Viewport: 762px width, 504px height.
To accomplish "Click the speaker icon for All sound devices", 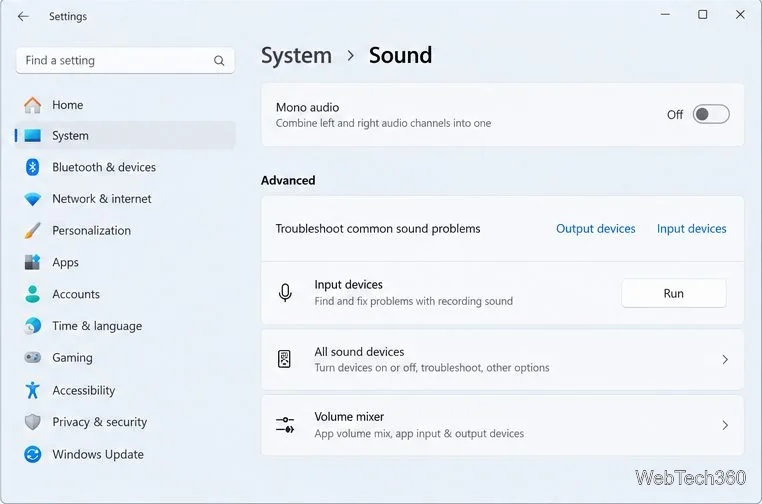I will (x=284, y=359).
